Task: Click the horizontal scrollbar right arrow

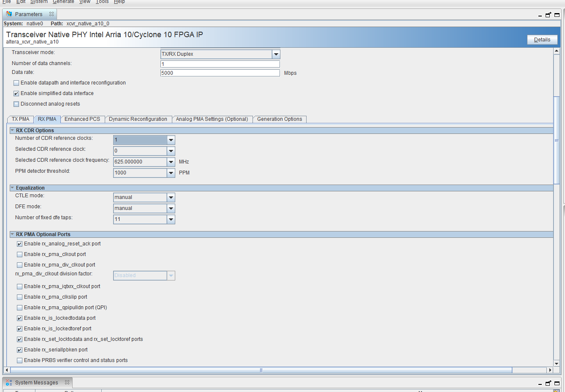Action: click(x=550, y=370)
